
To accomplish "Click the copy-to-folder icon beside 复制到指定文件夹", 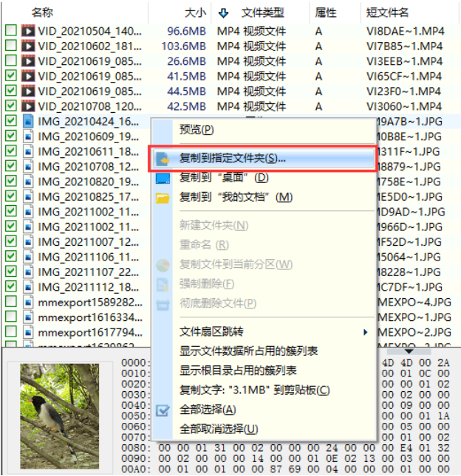I will coord(163,159).
